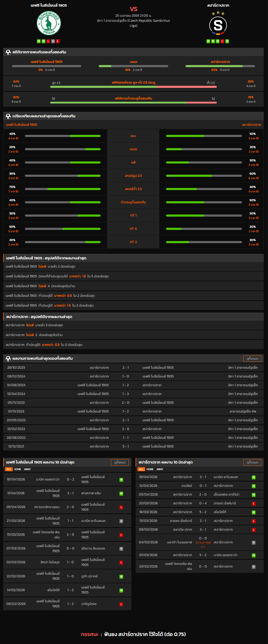The width and height of the screenshot is (268, 644).
Task: Click the soccer ball icon beside recent form comparison
Action: (8, 116)
